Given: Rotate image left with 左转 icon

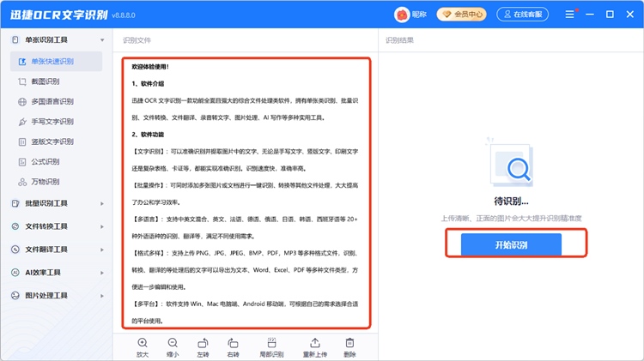Looking at the screenshot, I should click(x=203, y=343).
